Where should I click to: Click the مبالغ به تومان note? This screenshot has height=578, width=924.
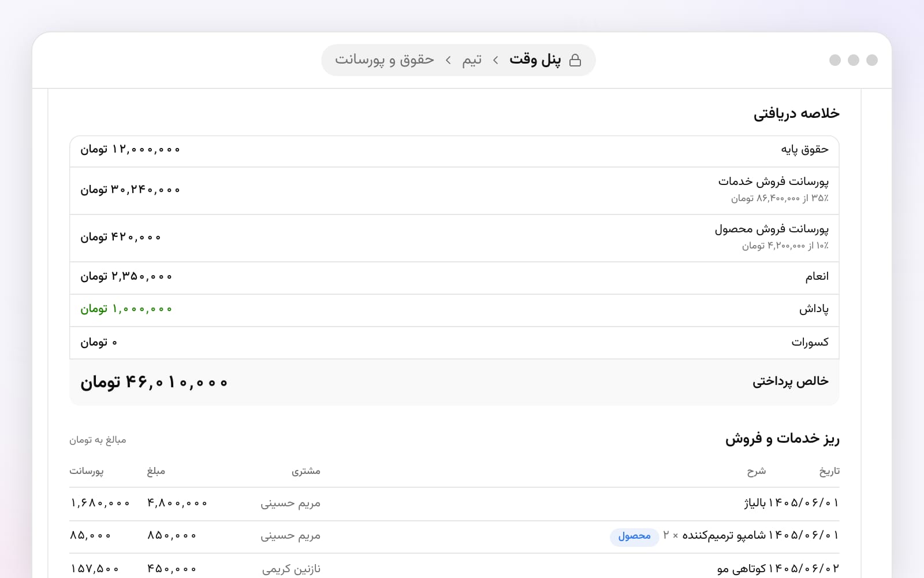click(x=98, y=440)
